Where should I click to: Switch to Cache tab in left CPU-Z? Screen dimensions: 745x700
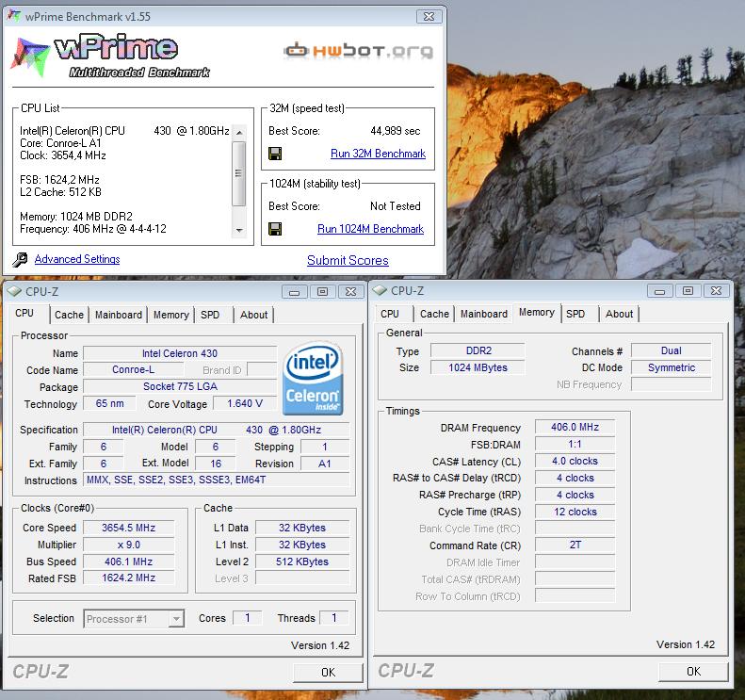coord(69,315)
